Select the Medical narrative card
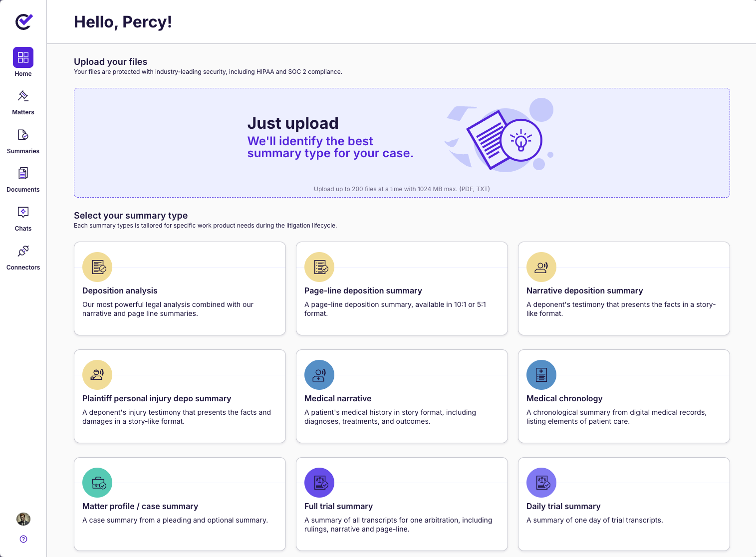The height and width of the screenshot is (557, 756). [401, 396]
